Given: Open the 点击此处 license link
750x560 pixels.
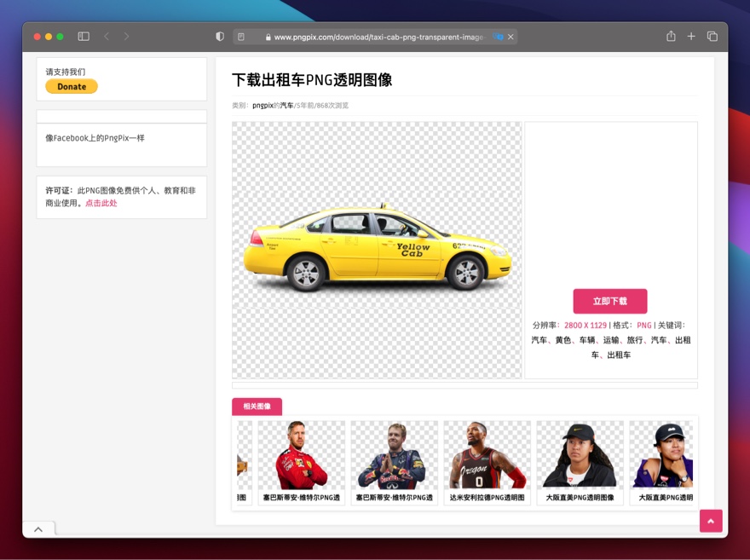Looking at the screenshot, I should (x=101, y=203).
